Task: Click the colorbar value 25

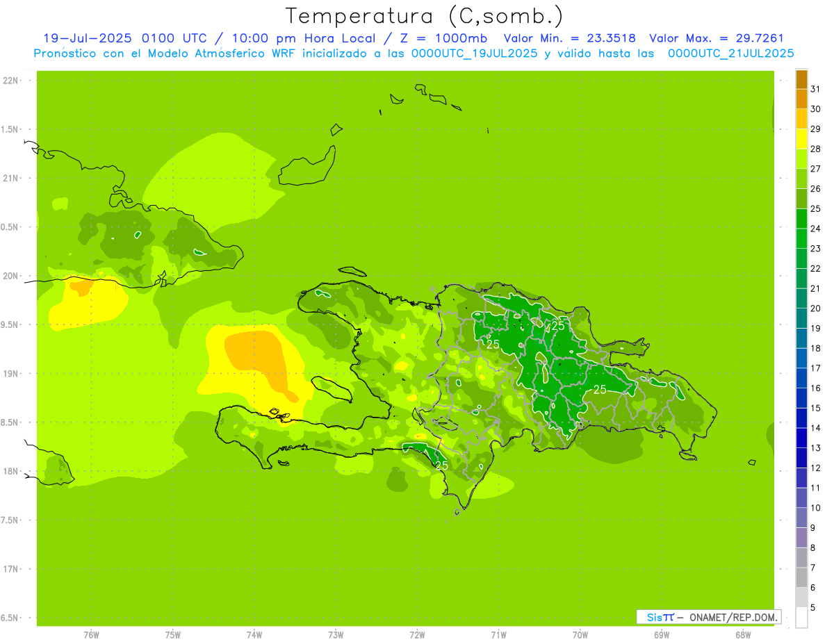Action: click(x=816, y=208)
